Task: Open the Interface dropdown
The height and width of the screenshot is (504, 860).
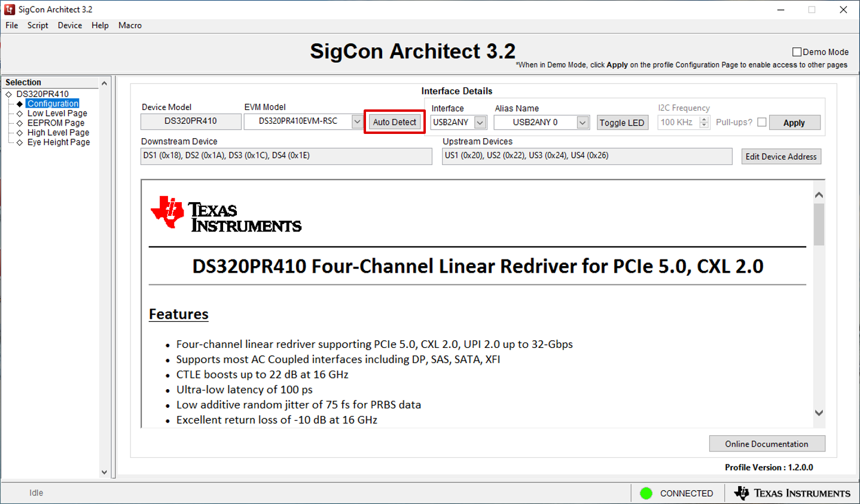Action: (480, 123)
